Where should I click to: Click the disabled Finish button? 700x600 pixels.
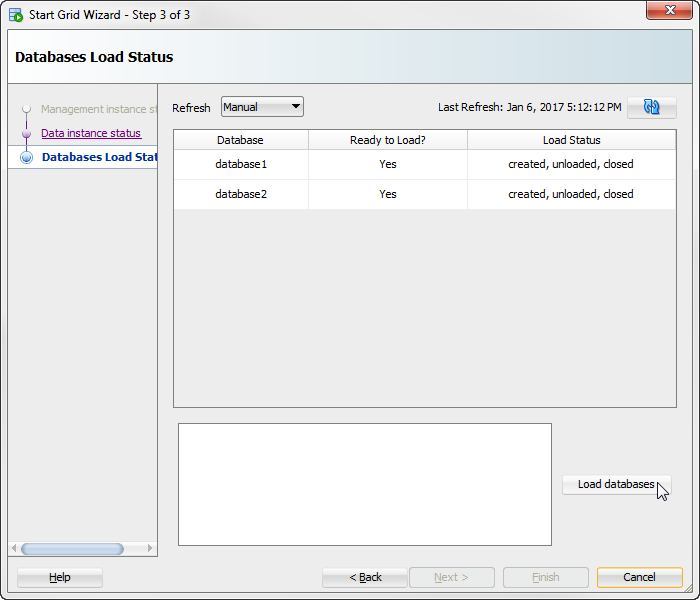(546, 577)
